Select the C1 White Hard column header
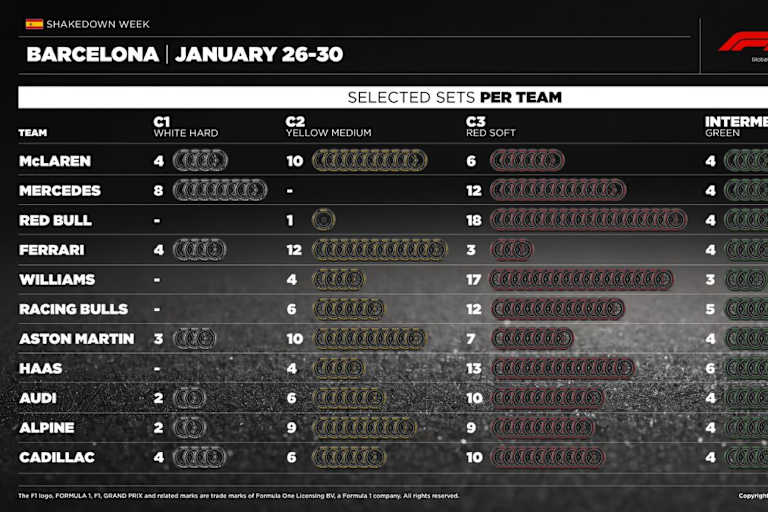This screenshot has height=512, width=768. pos(185,126)
